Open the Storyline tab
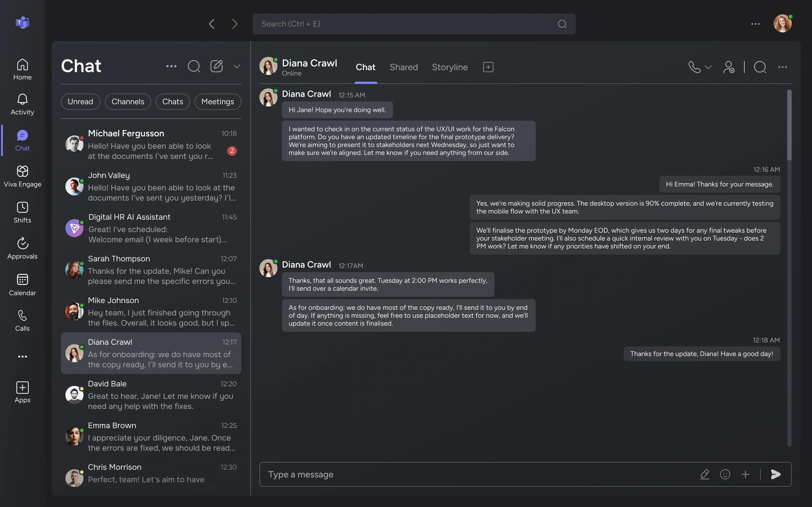Screen dimensions: 812x507 pos(450,67)
